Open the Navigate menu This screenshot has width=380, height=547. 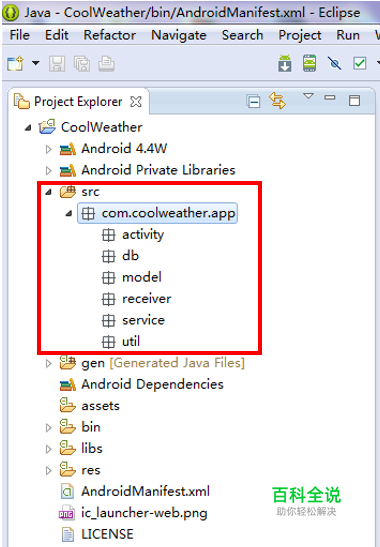179,35
